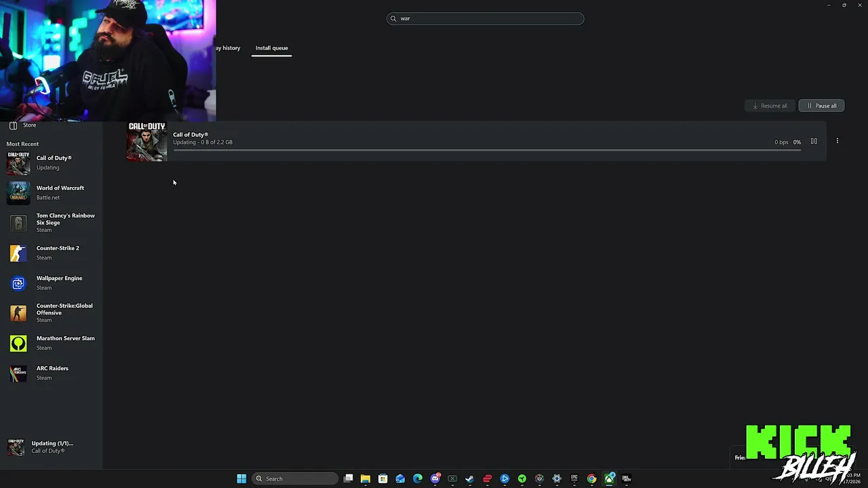Open Google Chrome from taskbar

(592, 479)
